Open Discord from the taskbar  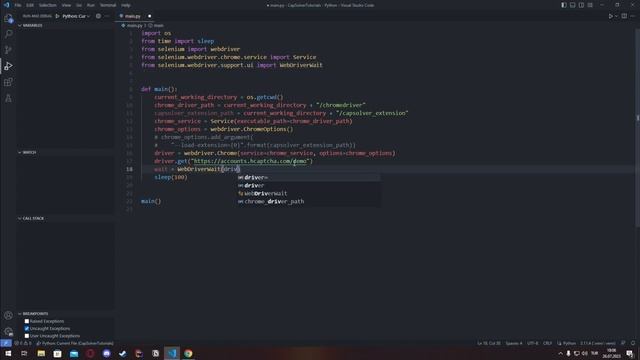coord(107,353)
